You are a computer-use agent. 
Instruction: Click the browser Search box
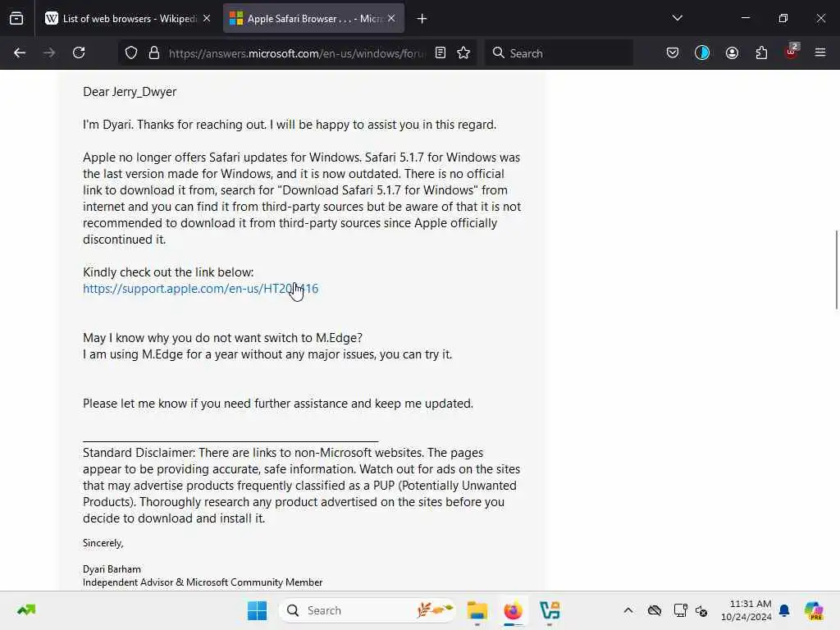559,53
